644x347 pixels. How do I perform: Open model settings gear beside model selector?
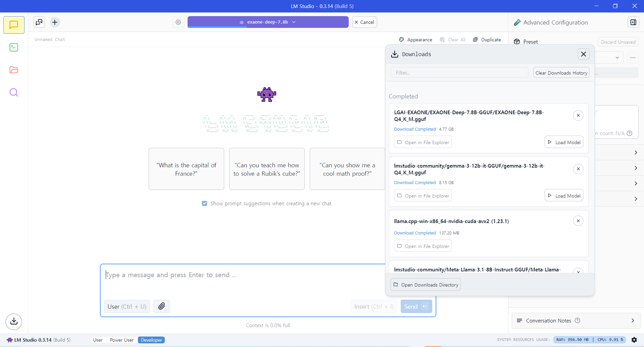(x=178, y=22)
